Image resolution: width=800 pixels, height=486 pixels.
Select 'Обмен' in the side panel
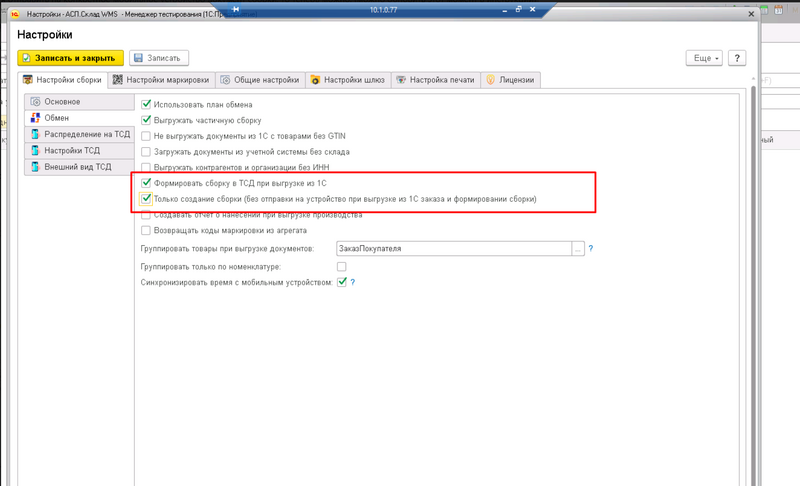click(x=79, y=118)
